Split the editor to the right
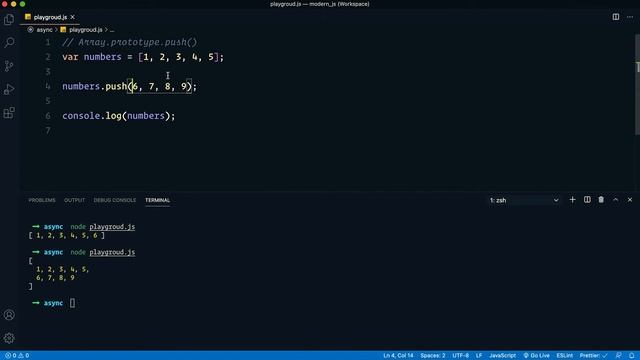Image resolution: width=640 pixels, height=360 pixels. pos(616,17)
